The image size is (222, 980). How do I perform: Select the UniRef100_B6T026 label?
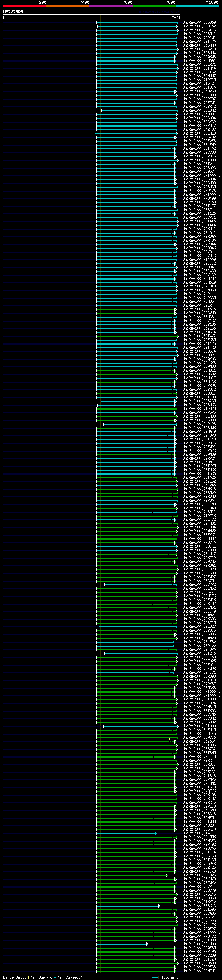(x=199, y=477)
